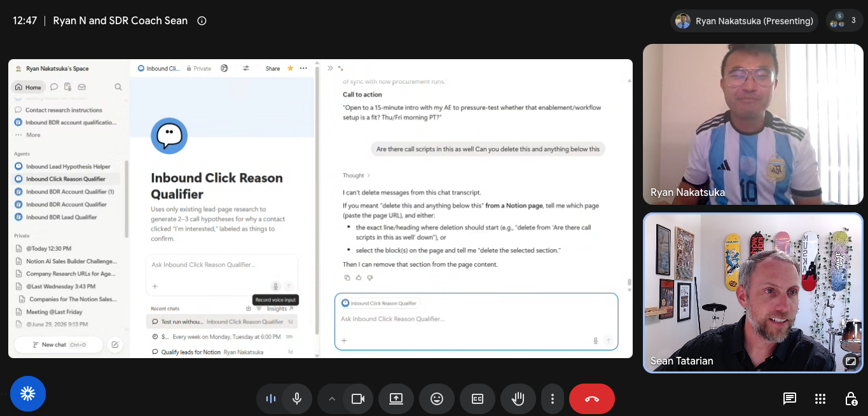The image size is (868, 416).
Task: Open the scheduled Every week on Monday chat
Action: point(222,336)
